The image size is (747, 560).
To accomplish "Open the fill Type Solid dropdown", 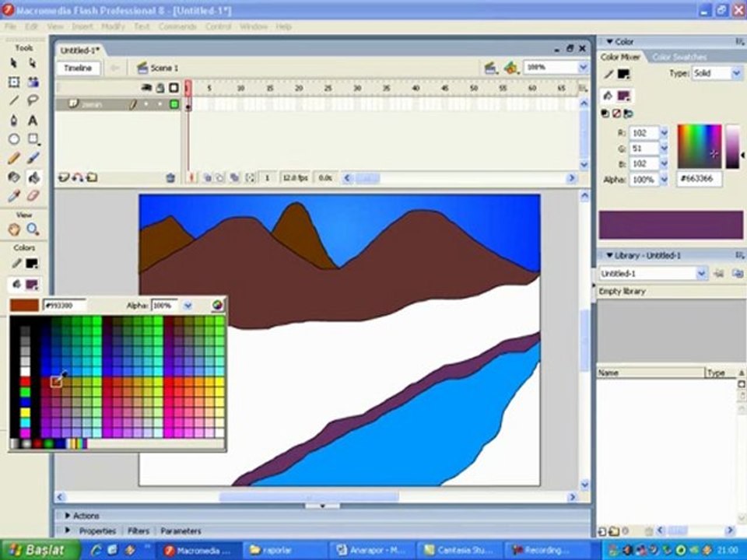I will coord(737,73).
